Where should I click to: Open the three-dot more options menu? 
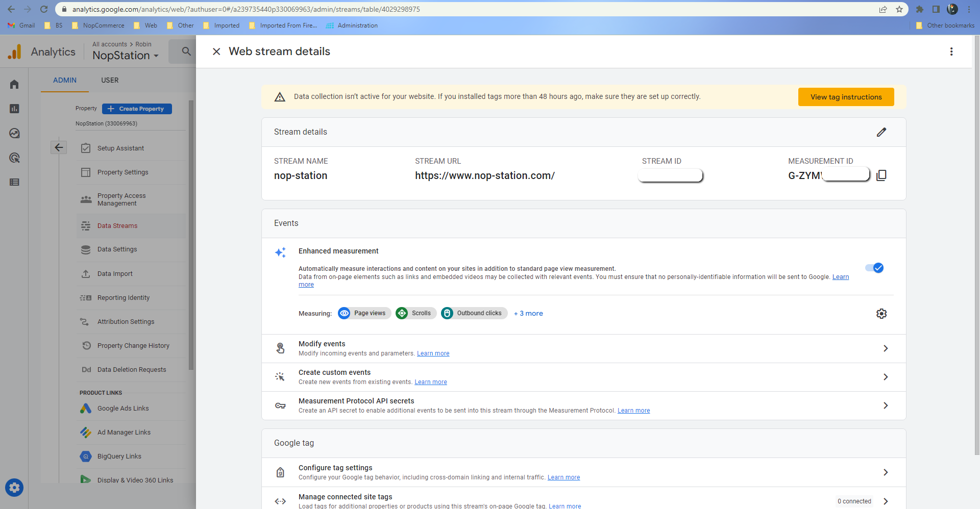(951, 52)
